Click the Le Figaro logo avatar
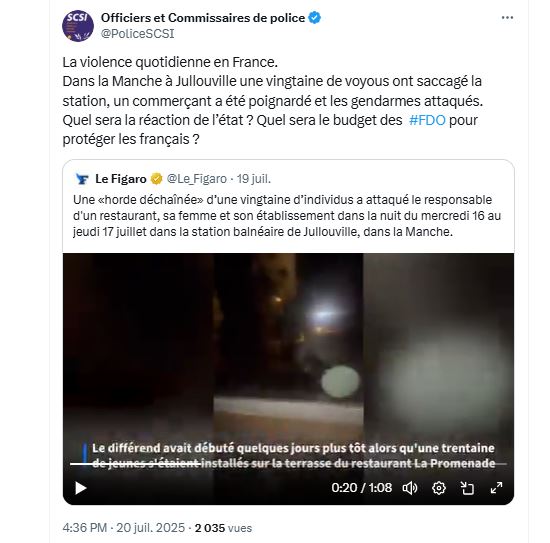 click(x=82, y=179)
